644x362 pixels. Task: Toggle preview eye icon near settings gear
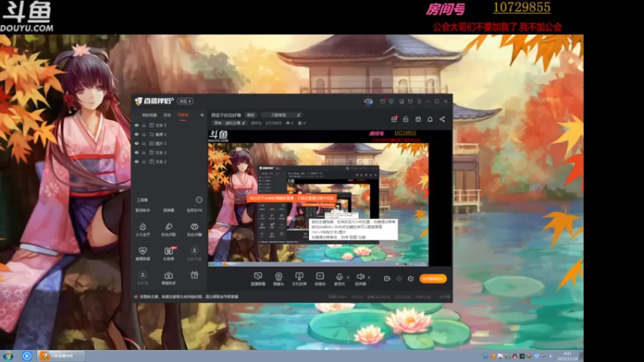point(398,278)
